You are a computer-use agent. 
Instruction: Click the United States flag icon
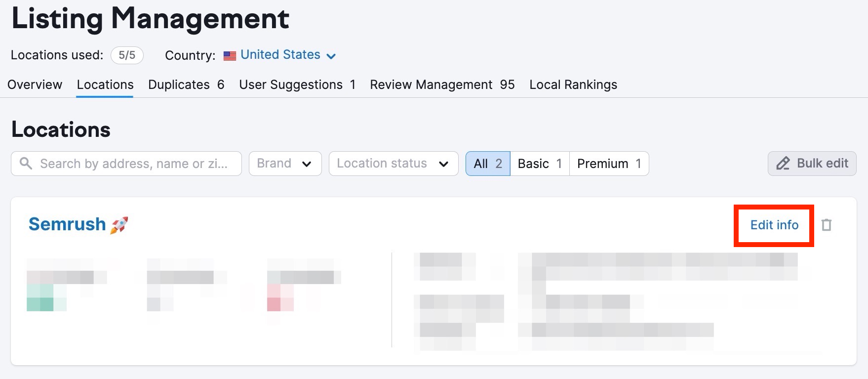pos(230,56)
